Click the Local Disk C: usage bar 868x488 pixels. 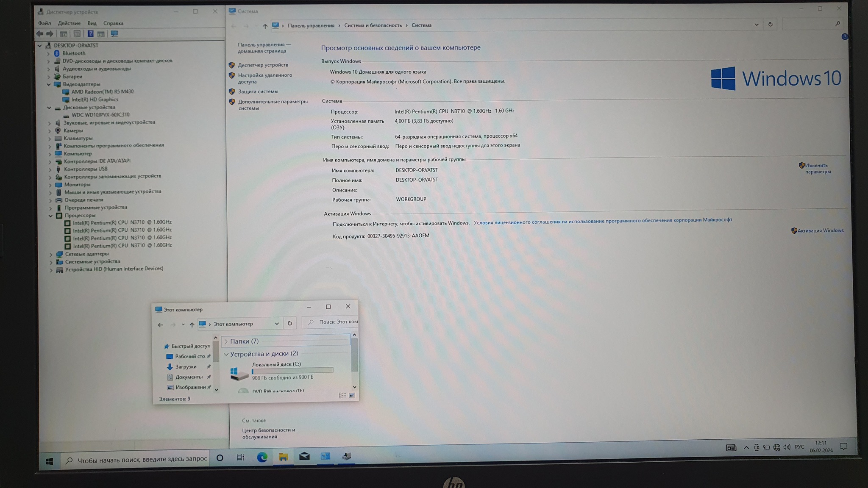[x=292, y=371]
